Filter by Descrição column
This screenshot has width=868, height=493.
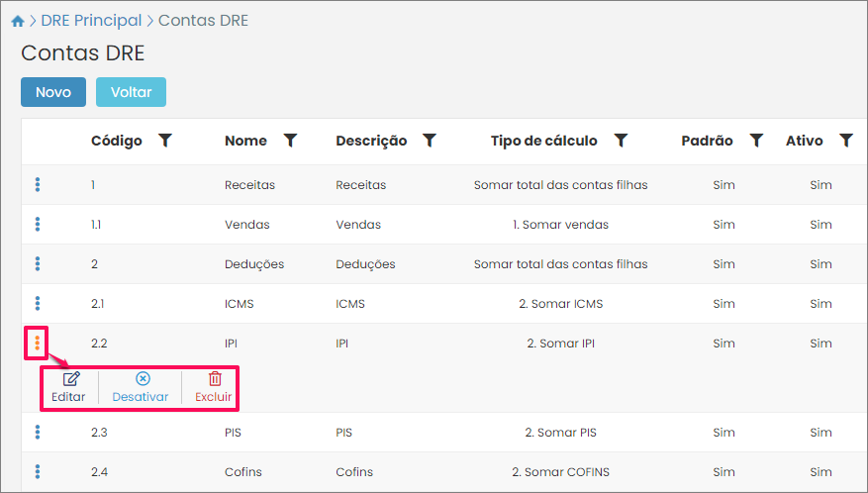point(430,141)
